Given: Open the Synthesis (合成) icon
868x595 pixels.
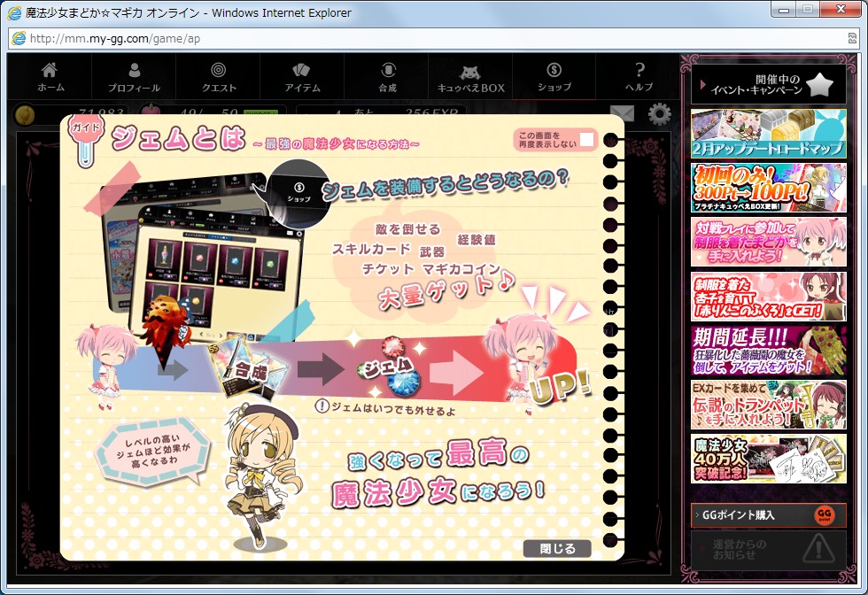Looking at the screenshot, I should 387,72.
